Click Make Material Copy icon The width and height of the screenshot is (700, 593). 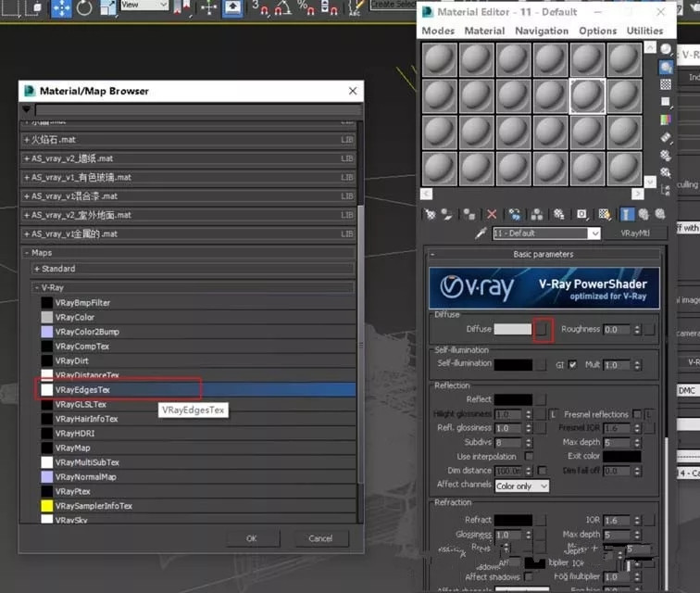(x=514, y=214)
